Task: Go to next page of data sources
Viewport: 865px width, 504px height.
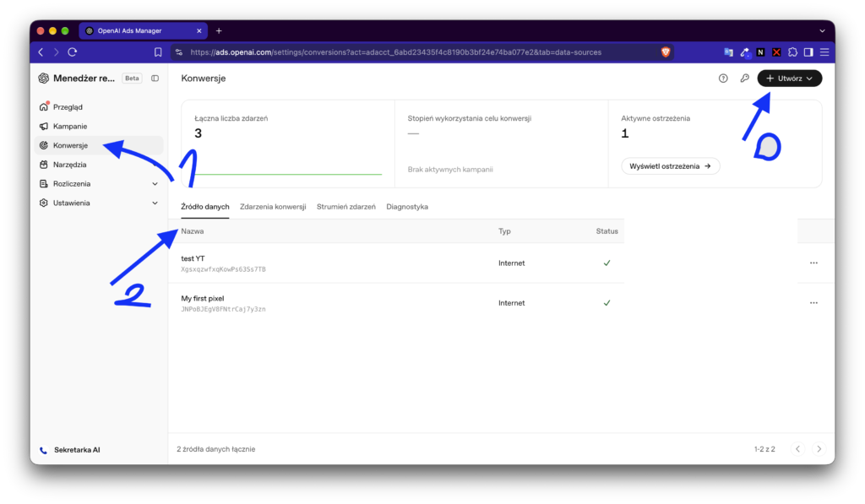Action: 819,449
